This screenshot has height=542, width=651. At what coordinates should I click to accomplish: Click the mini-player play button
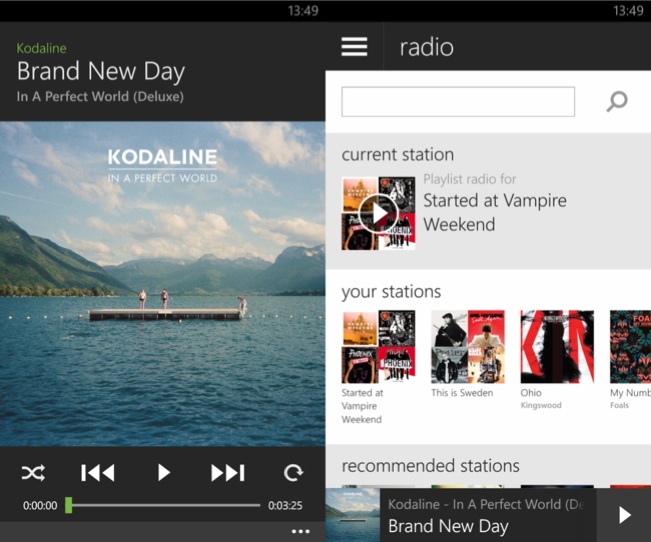624,515
